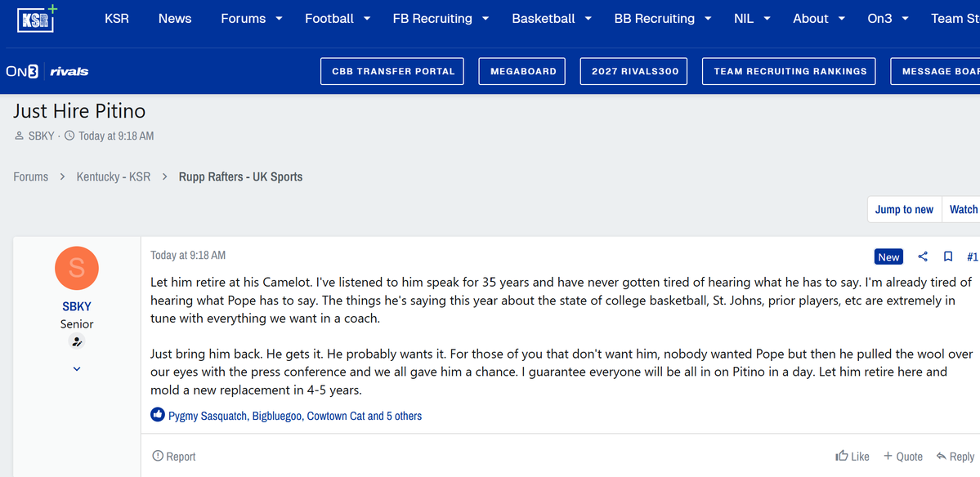Expand the chevron under SBKY's profile panel
Screen dimensions: 980x477
click(x=76, y=368)
